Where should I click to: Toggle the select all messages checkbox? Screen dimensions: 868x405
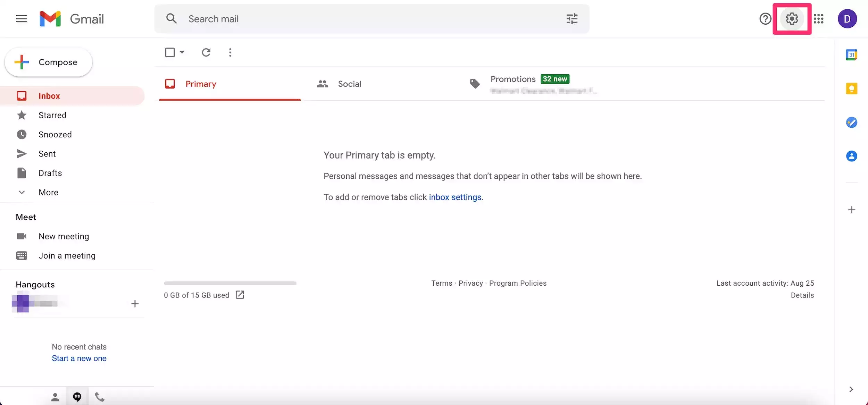tap(170, 52)
